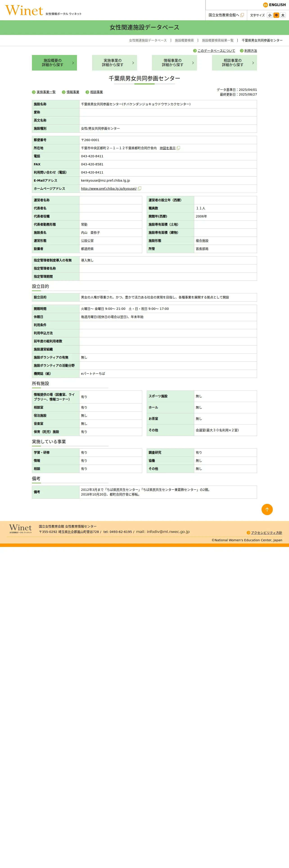Go to 施設概要検索 breadcrumb
The width and height of the screenshot is (289, 868).
point(184,40)
